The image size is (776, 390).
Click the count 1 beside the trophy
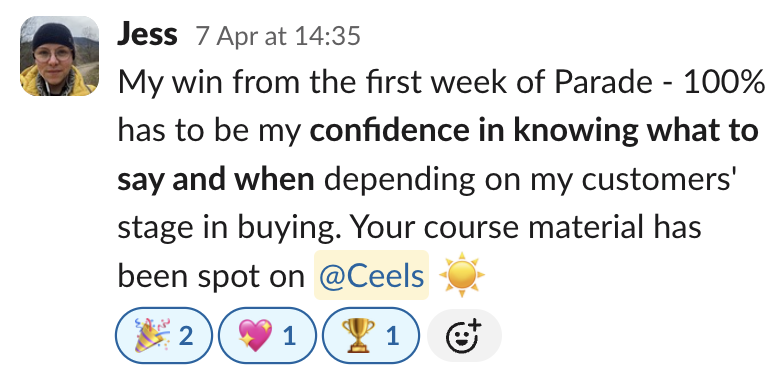pos(392,336)
